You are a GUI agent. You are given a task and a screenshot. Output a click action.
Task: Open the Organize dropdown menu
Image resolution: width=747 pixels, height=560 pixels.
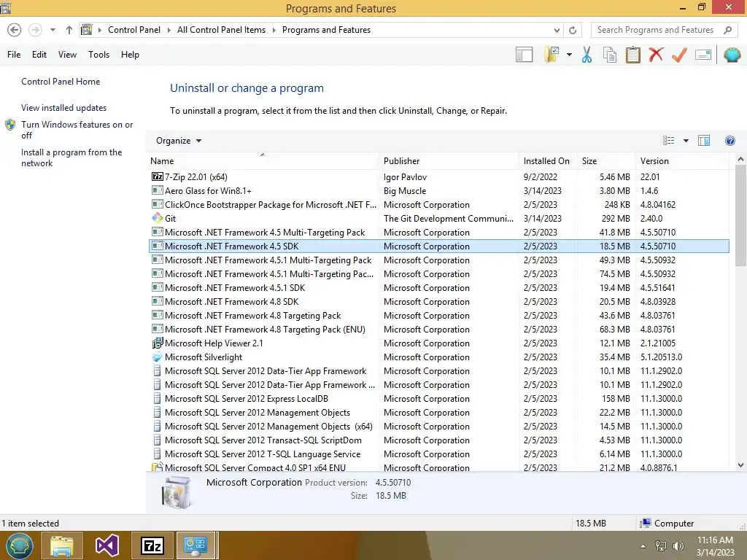click(x=179, y=141)
